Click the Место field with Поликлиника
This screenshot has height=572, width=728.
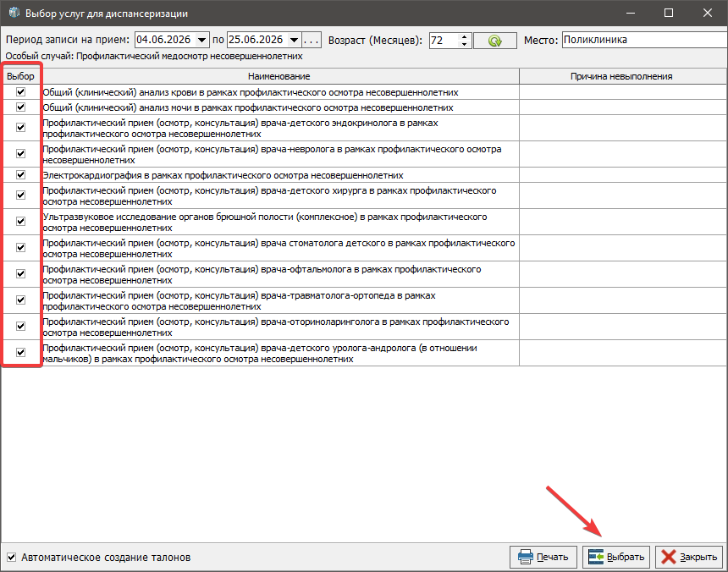[644, 40]
